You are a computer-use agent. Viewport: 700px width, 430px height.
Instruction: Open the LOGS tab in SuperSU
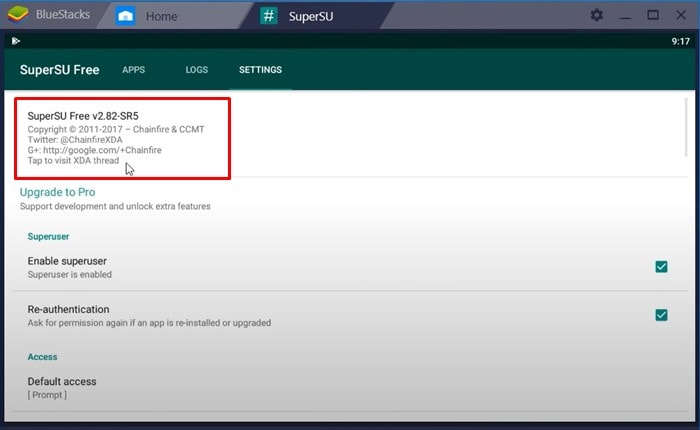pos(196,70)
